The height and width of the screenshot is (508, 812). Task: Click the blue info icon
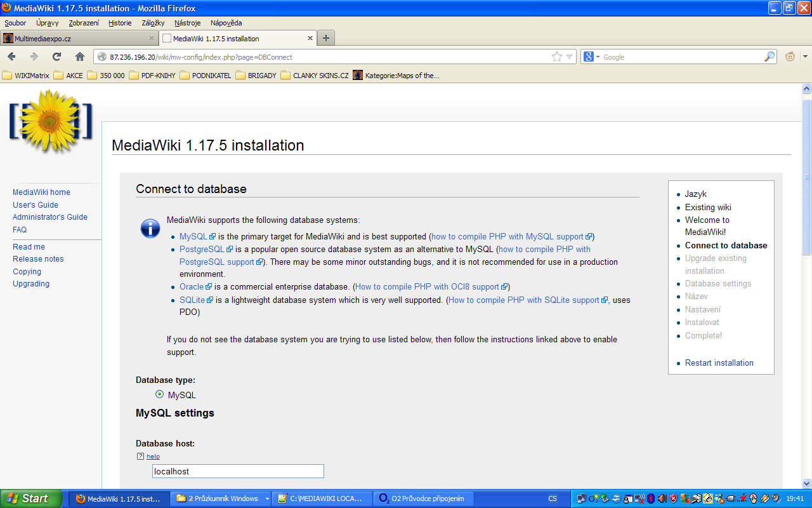pyautogui.click(x=150, y=228)
